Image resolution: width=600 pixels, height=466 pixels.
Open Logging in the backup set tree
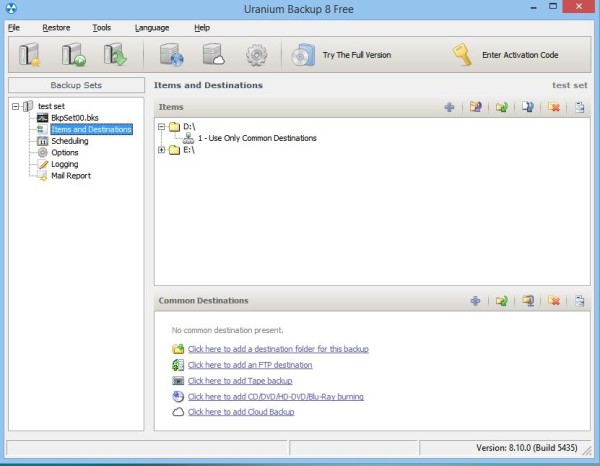(x=65, y=164)
